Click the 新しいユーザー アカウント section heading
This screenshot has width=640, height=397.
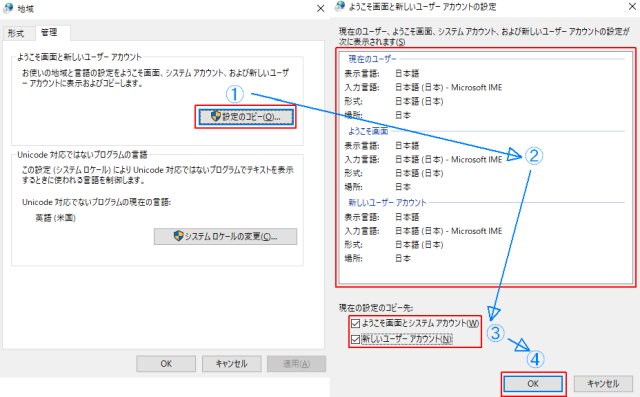387,203
